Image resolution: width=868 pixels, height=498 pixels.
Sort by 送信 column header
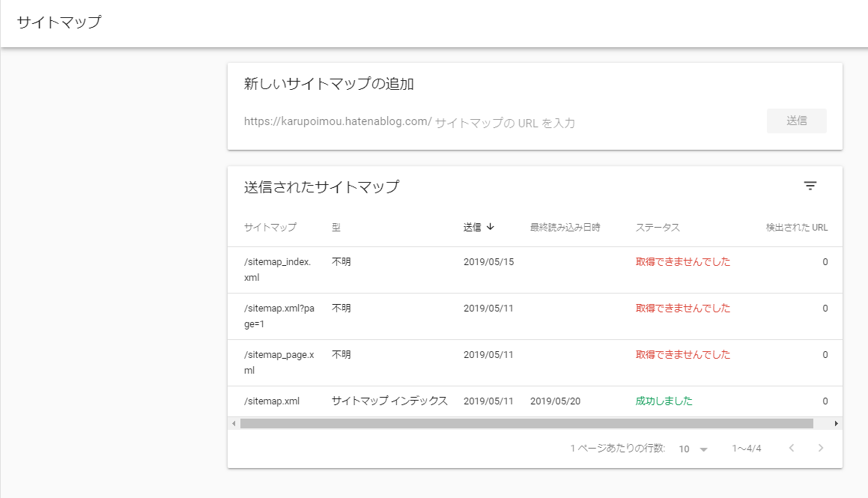click(473, 228)
